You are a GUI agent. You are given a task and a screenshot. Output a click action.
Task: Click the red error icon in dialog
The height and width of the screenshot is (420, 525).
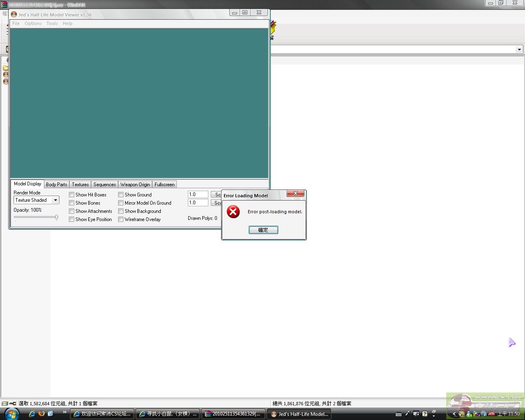pos(233,212)
